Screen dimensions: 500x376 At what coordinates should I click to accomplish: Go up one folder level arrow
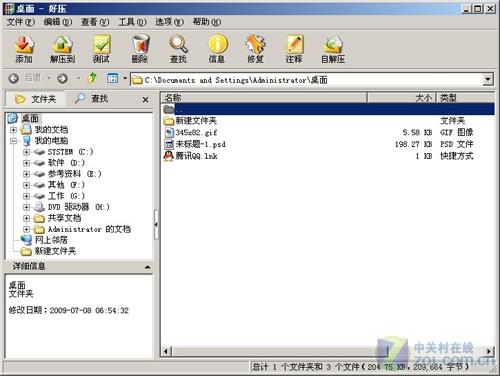[92, 78]
